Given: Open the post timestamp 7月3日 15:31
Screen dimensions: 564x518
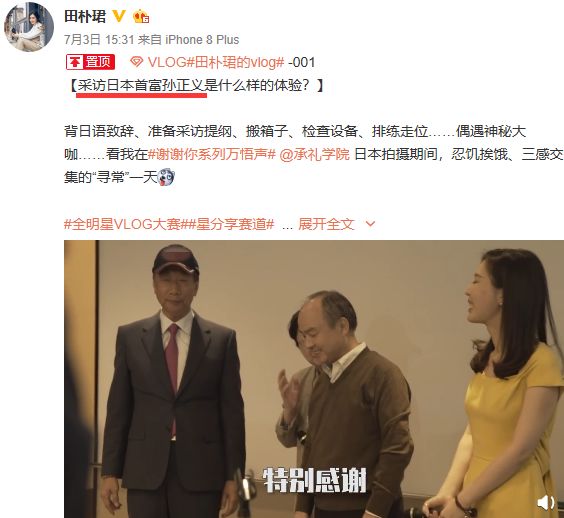Looking at the screenshot, I should [99, 40].
